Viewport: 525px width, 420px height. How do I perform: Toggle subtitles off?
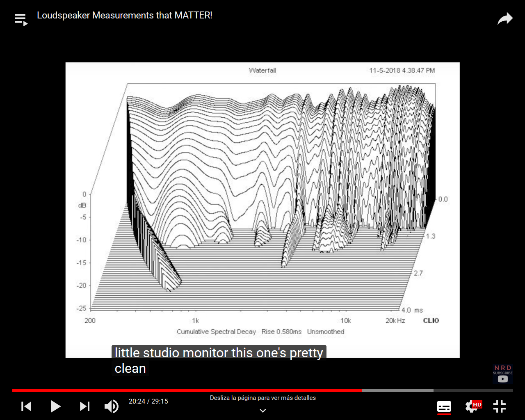tap(444, 407)
